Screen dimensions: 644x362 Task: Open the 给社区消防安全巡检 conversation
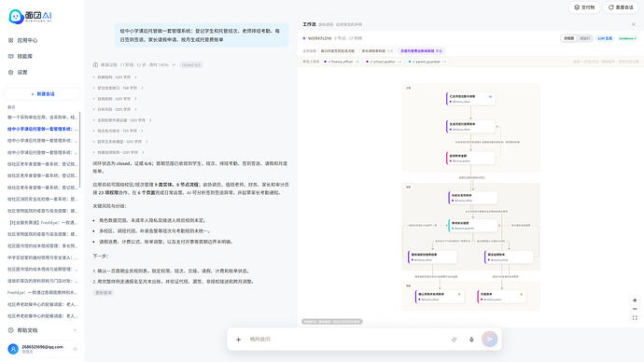(42, 199)
